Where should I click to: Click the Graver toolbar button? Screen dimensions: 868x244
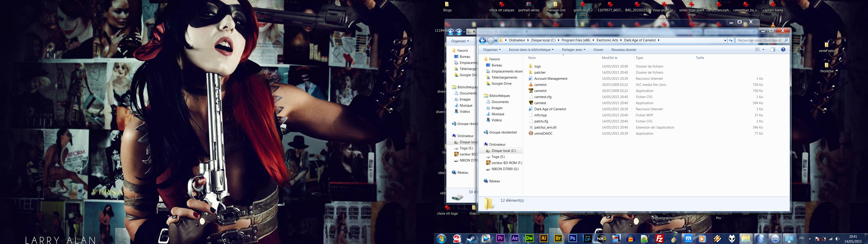click(598, 49)
